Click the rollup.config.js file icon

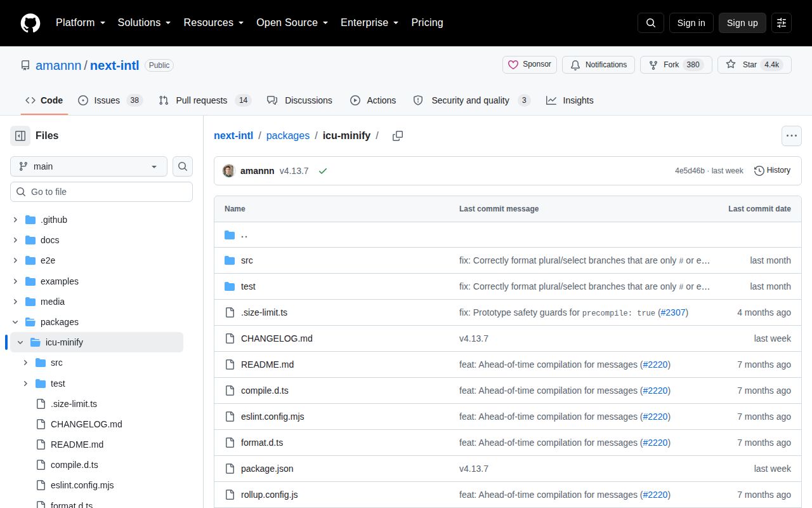pos(230,495)
